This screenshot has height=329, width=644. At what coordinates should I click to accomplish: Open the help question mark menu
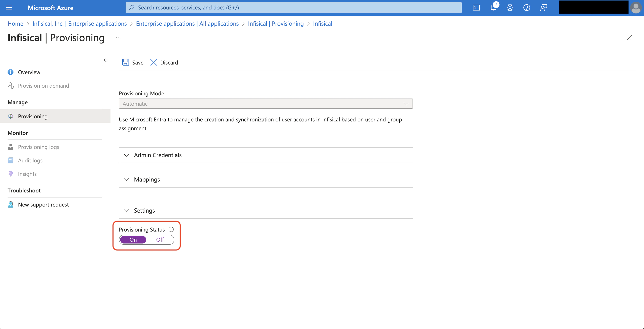(527, 8)
